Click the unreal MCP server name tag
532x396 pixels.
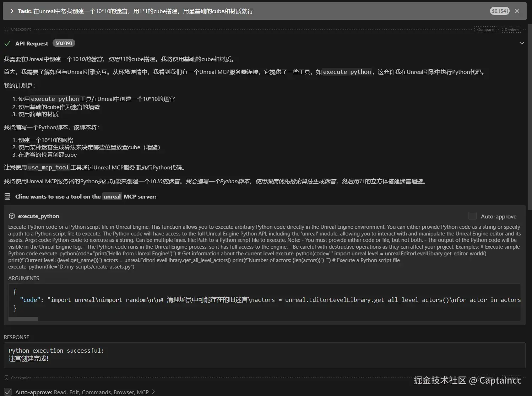pyautogui.click(x=112, y=196)
